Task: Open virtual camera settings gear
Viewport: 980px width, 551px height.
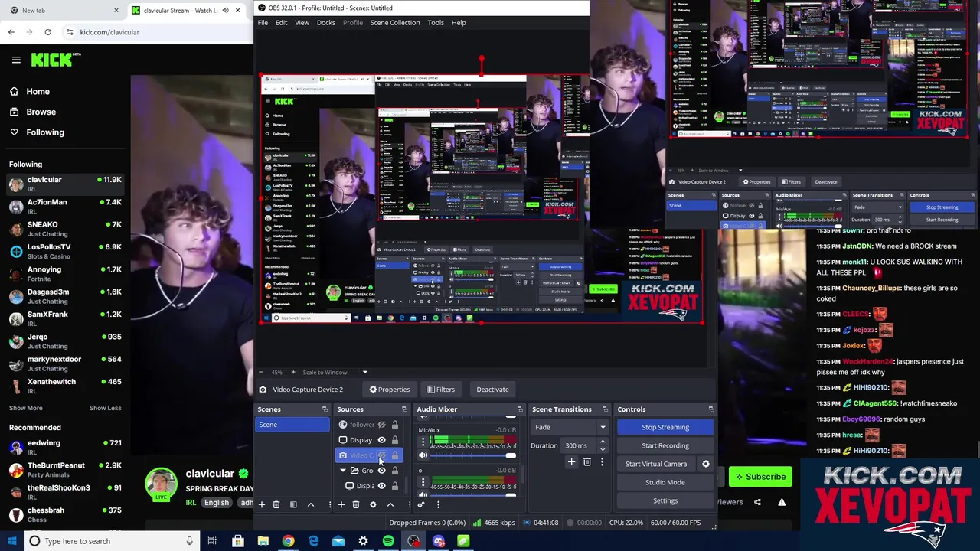Action: point(706,464)
